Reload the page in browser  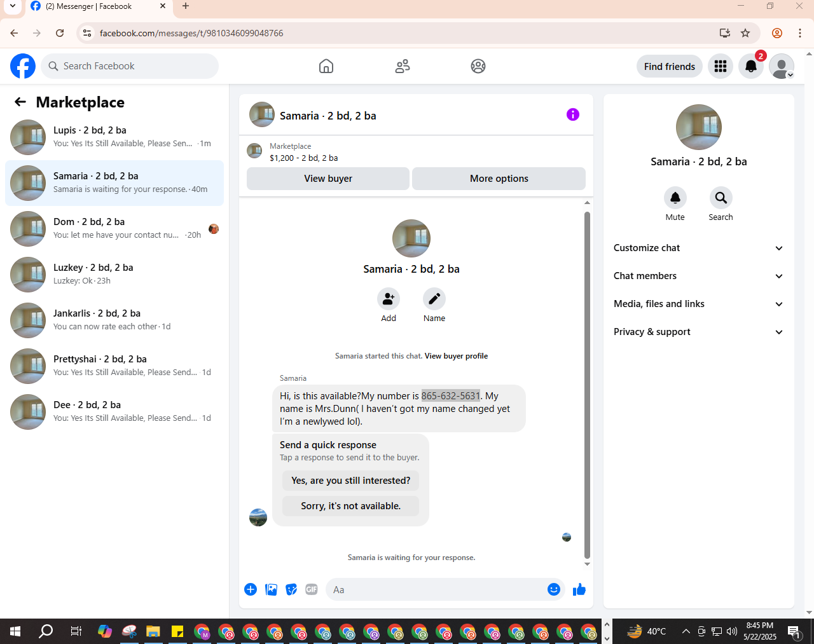[60, 33]
